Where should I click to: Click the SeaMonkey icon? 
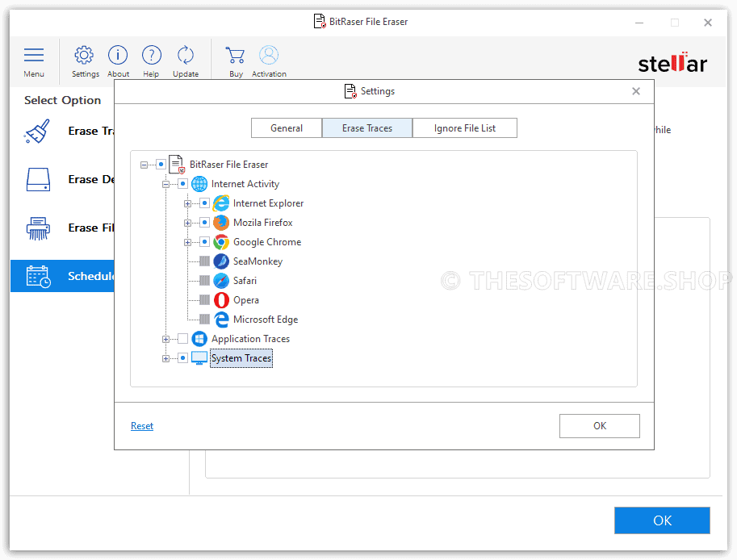(221, 261)
